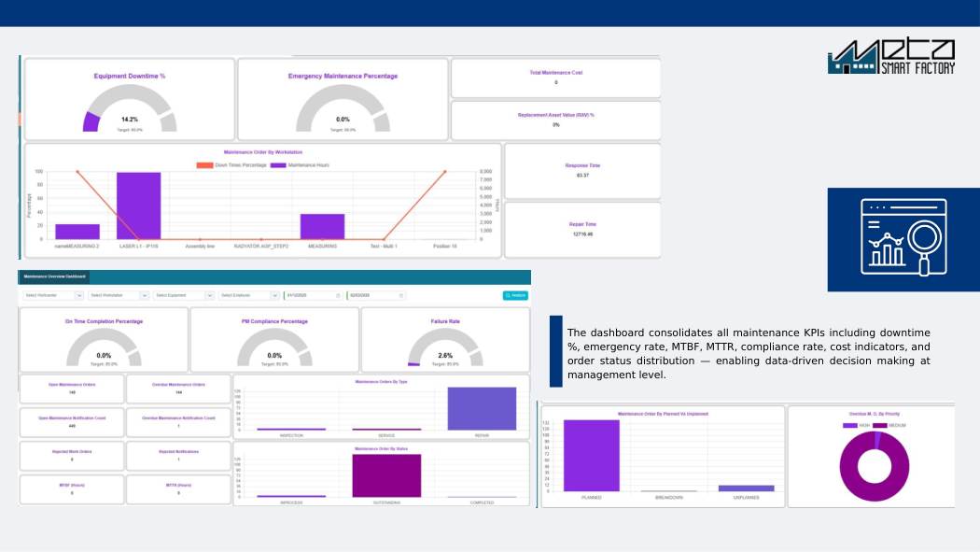Click the OUTSTANDING bar in Order By Status
980x552 pixels.
pyautogui.click(x=386, y=475)
